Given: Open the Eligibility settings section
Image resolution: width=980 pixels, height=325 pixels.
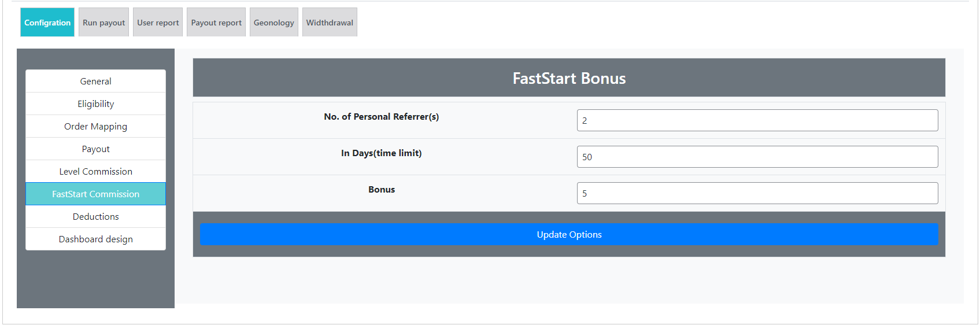Looking at the screenshot, I should [x=95, y=104].
